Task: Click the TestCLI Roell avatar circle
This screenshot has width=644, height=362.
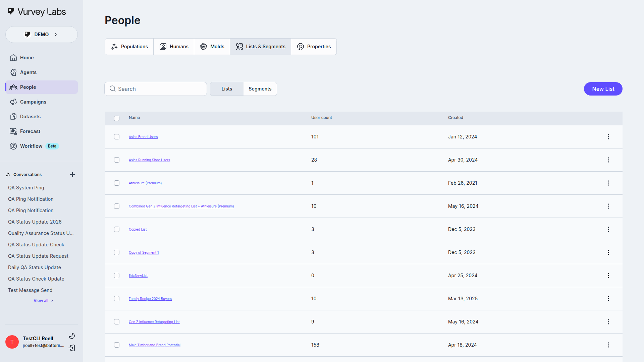Action: tap(12, 342)
